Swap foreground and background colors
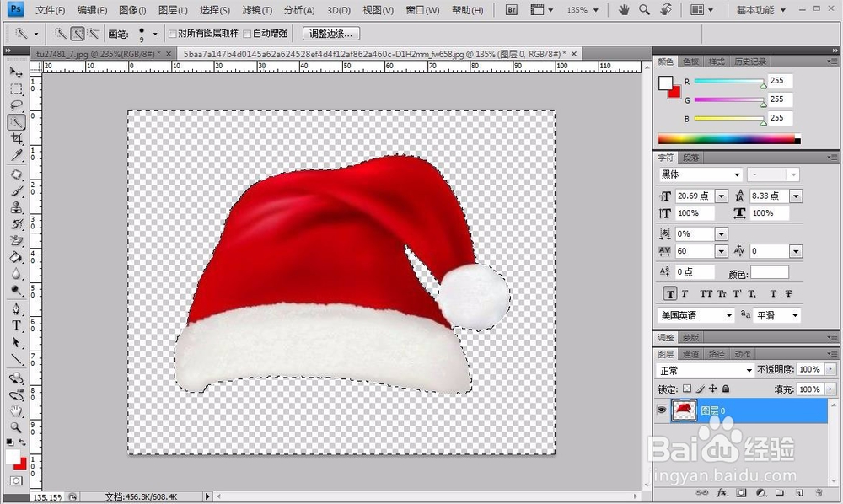The width and height of the screenshot is (843, 504). [23, 442]
